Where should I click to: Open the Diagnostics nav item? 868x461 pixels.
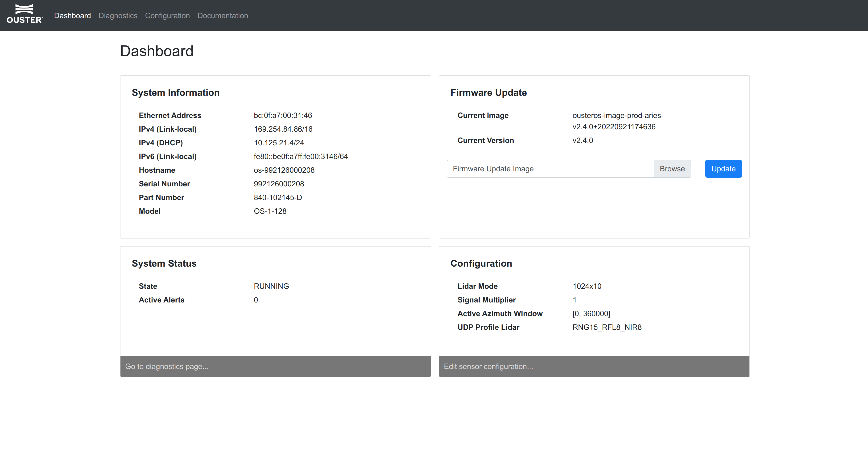(118, 16)
